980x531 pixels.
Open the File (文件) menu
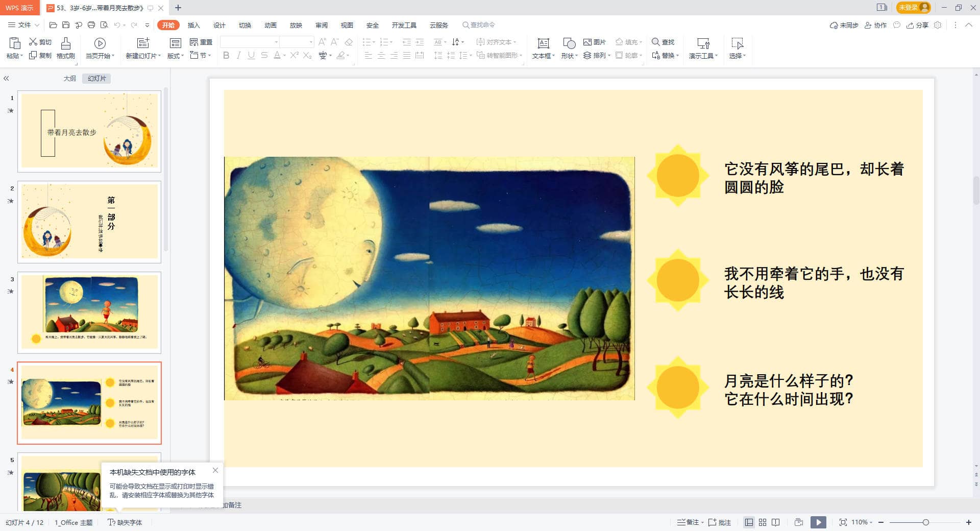click(24, 25)
